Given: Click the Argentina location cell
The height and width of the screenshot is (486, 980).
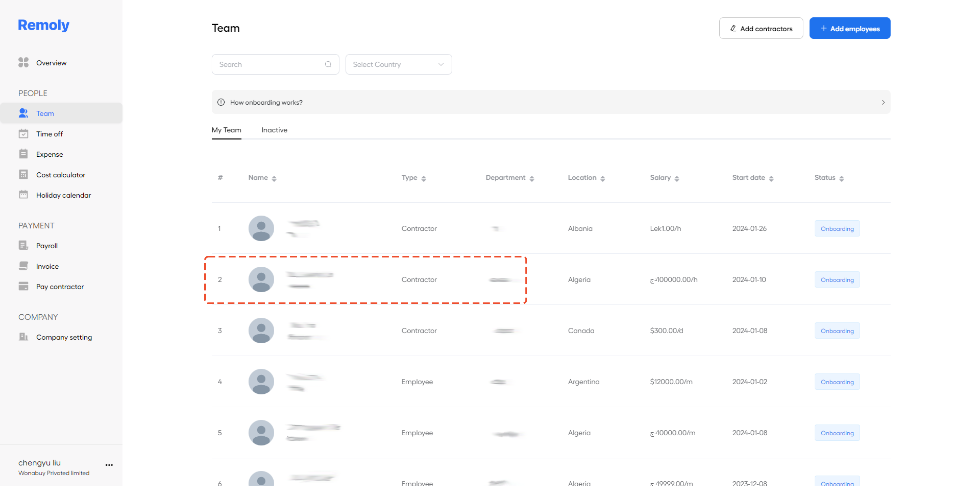Looking at the screenshot, I should tap(583, 382).
